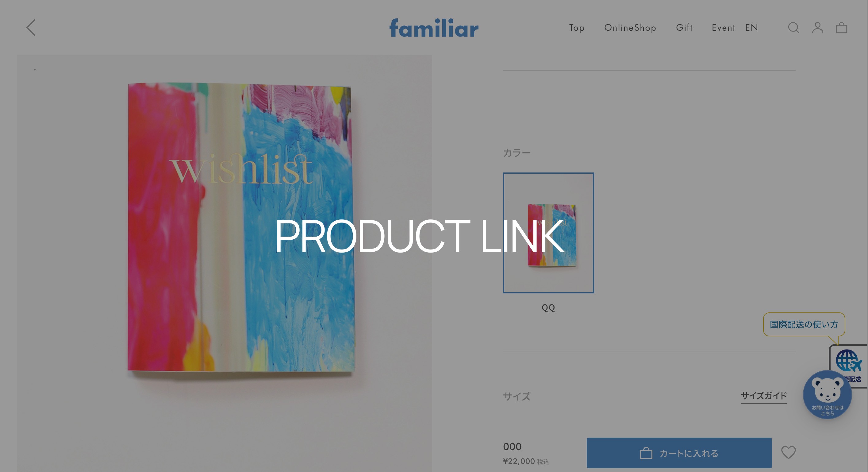Open the サイズガイド size guide link
This screenshot has width=868, height=472.
[763, 396]
